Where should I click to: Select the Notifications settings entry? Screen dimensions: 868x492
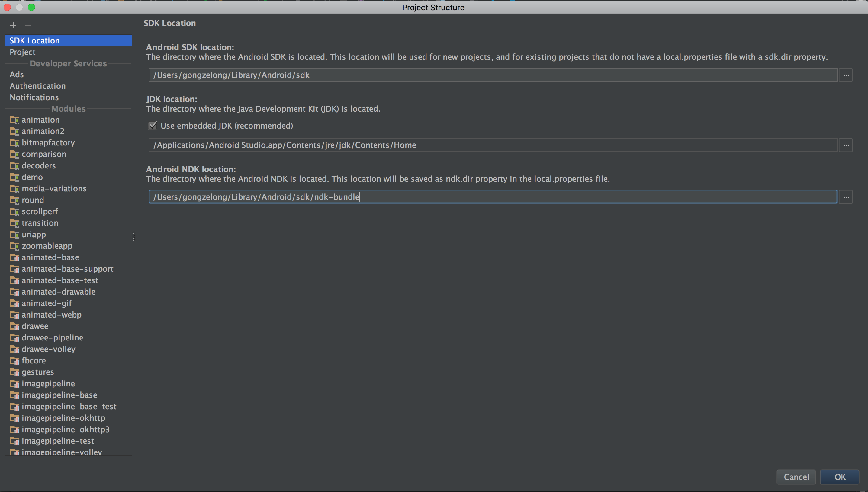click(x=34, y=97)
